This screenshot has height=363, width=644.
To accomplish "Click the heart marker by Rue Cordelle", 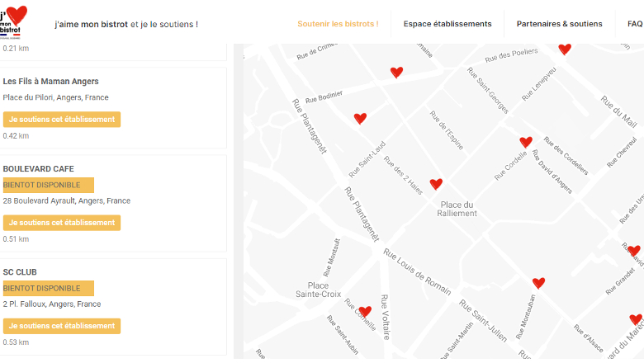I will pyautogui.click(x=526, y=142).
